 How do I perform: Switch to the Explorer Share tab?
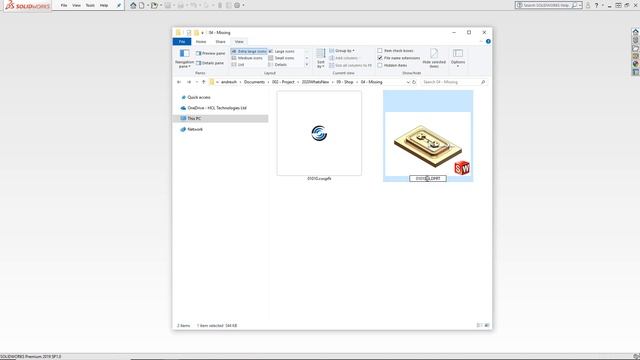(x=220, y=42)
